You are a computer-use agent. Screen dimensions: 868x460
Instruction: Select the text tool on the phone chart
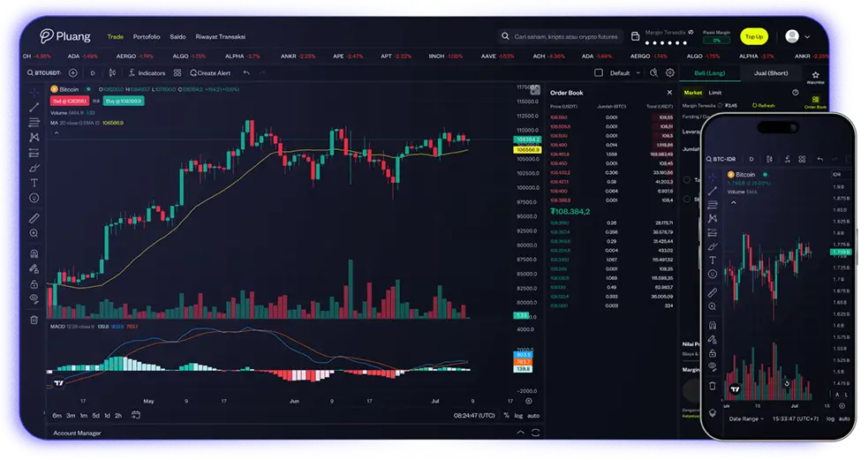coord(713,260)
